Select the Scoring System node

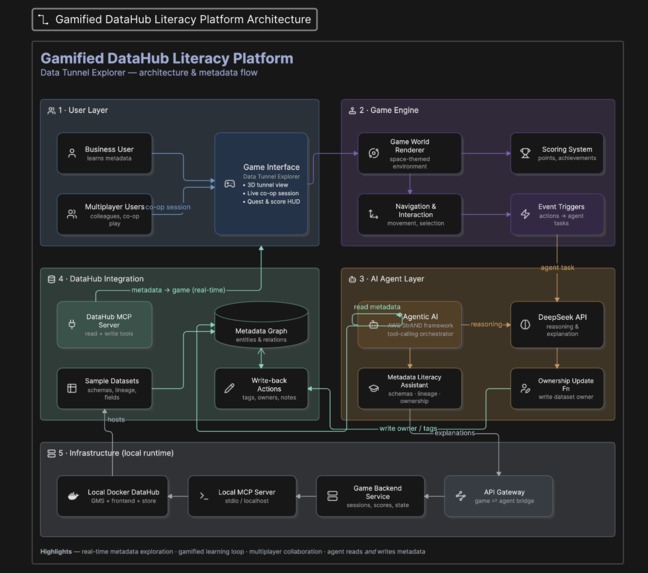tap(557, 153)
